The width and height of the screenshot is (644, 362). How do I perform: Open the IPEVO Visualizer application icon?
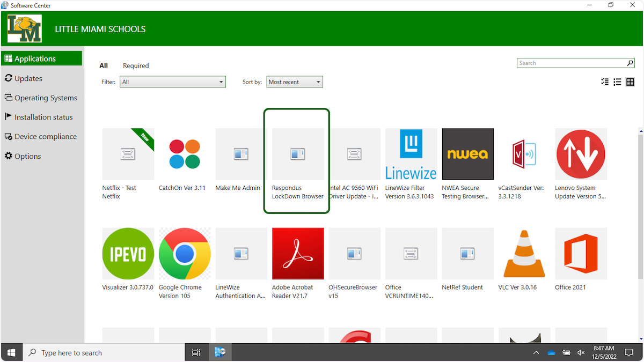(128, 254)
